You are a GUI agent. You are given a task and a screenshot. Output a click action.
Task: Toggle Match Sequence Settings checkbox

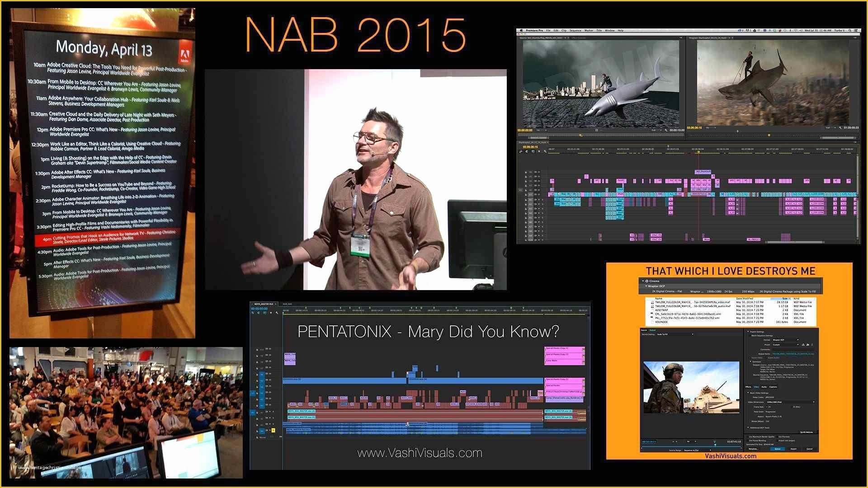[750, 336]
